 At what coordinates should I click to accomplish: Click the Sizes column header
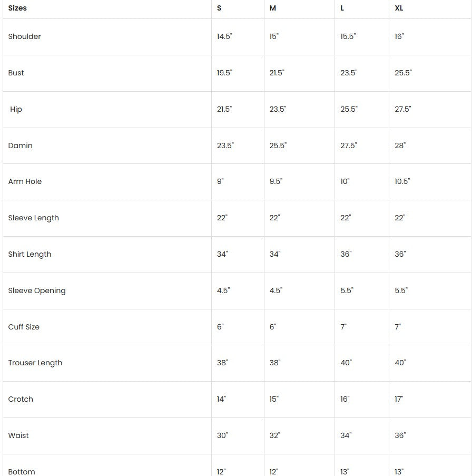tap(17, 8)
